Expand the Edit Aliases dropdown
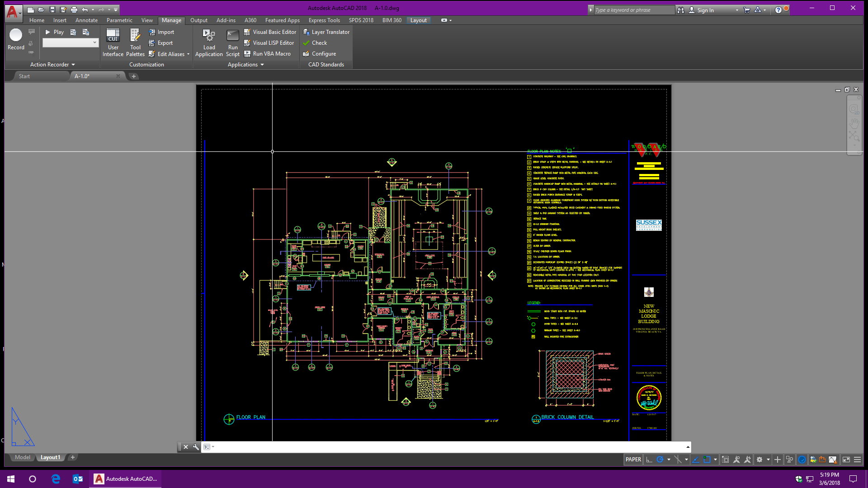 (187, 54)
